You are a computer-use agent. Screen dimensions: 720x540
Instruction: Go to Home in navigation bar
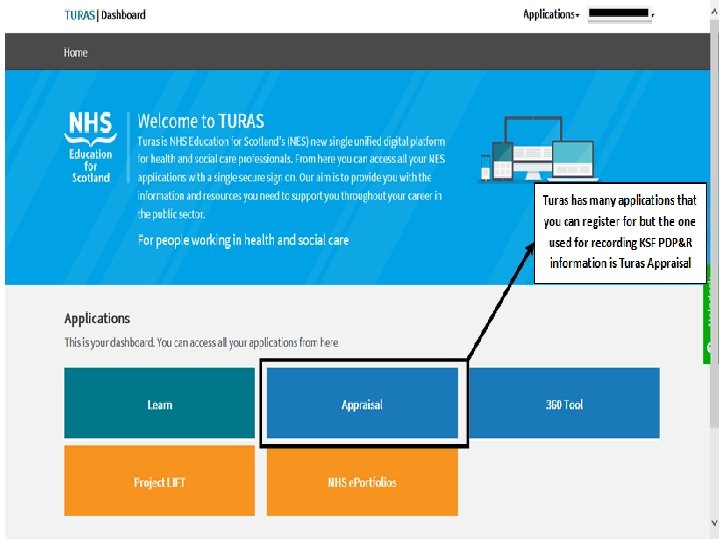coord(75,52)
